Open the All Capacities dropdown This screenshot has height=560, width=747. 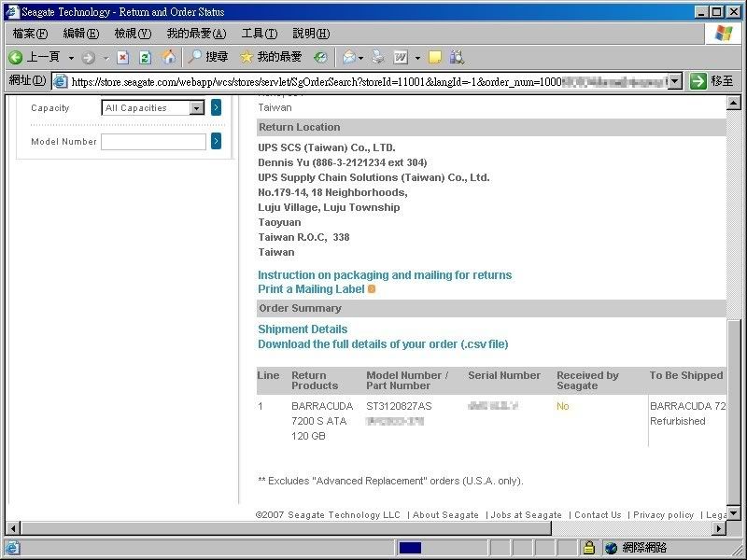[153, 108]
